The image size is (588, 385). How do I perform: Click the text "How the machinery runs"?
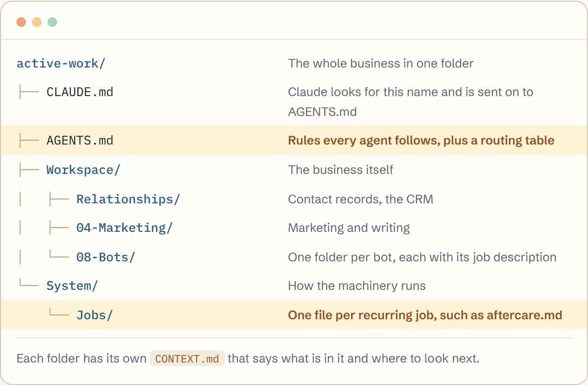[357, 286]
